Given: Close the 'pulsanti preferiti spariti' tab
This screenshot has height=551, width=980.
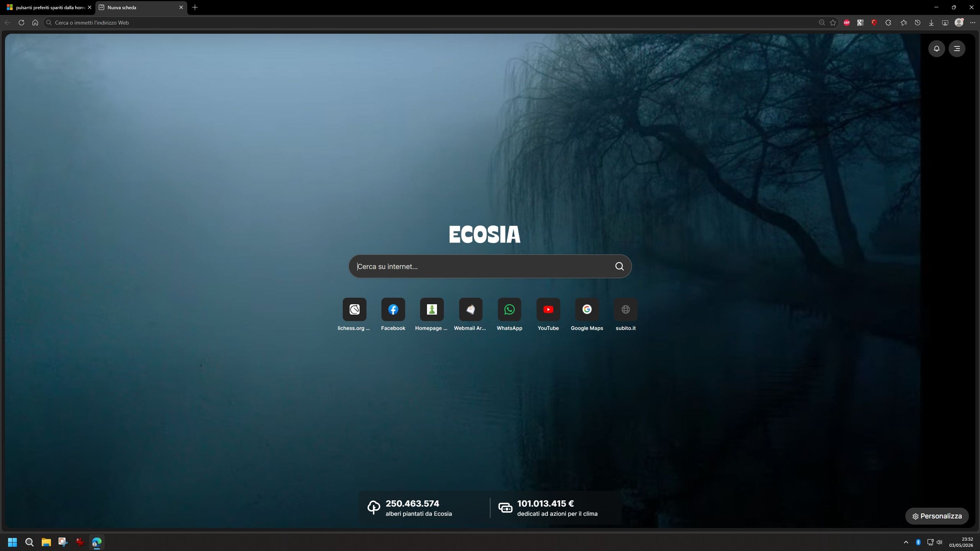Looking at the screenshot, I should point(90,7).
